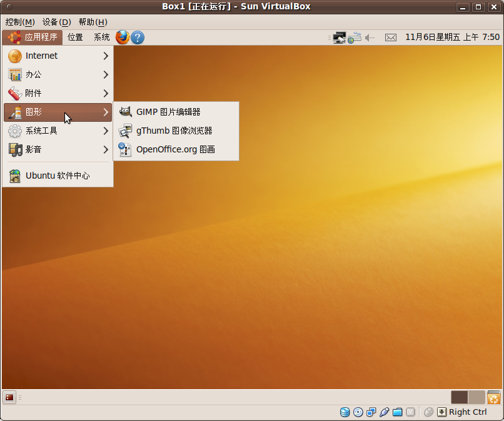Select the 图形 category label
504x421 pixels.
pos(33,112)
